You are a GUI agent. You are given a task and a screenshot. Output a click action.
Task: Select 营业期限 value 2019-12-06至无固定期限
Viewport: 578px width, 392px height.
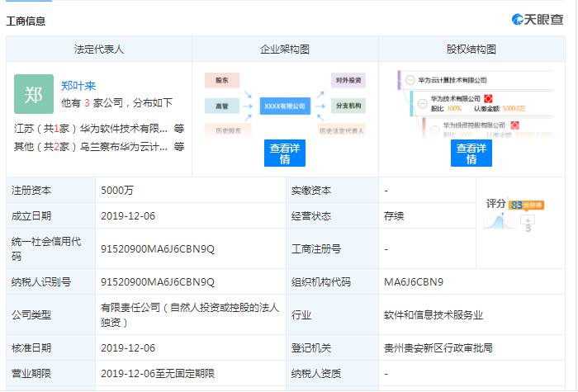click(x=158, y=374)
